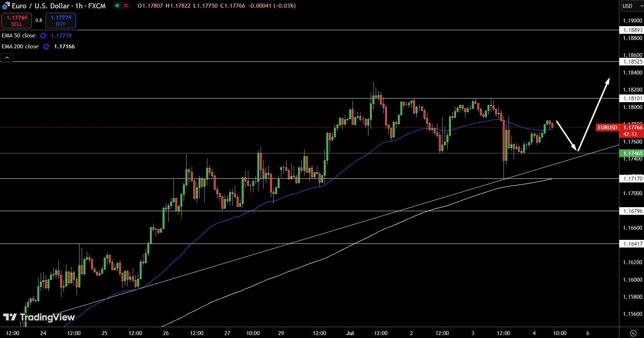Click the EMA 50 value 1.17739
Viewport: 644px width, 338px height.
coord(61,36)
